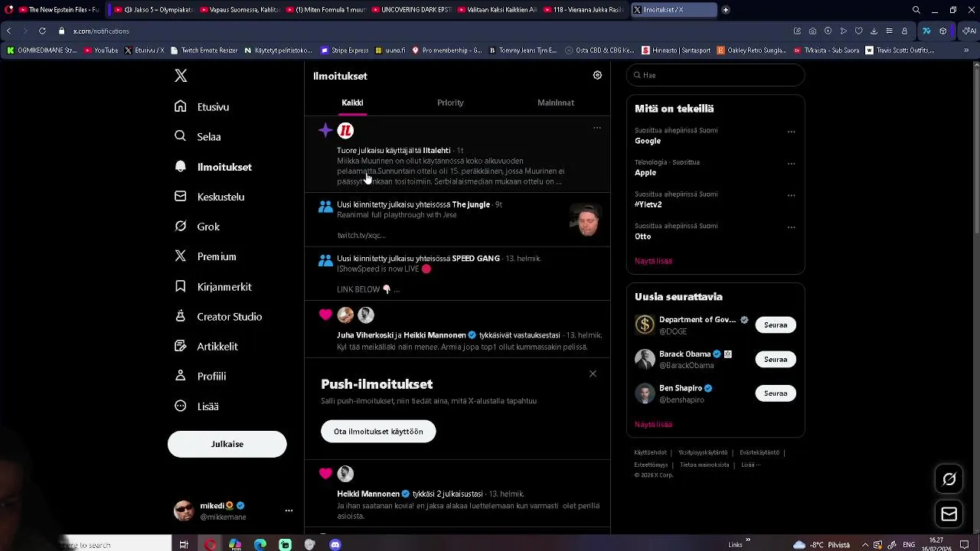Open the YouTube bookmark

pos(101,51)
